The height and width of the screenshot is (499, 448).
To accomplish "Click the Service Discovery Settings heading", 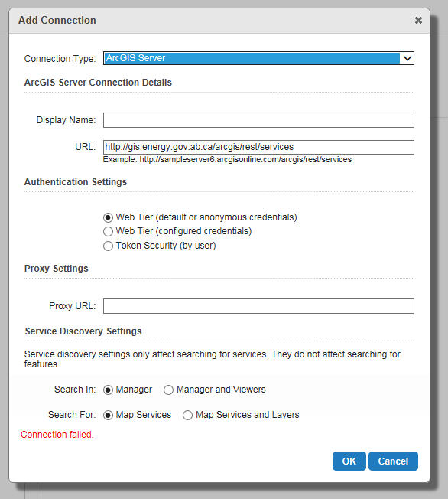I will [x=83, y=331].
